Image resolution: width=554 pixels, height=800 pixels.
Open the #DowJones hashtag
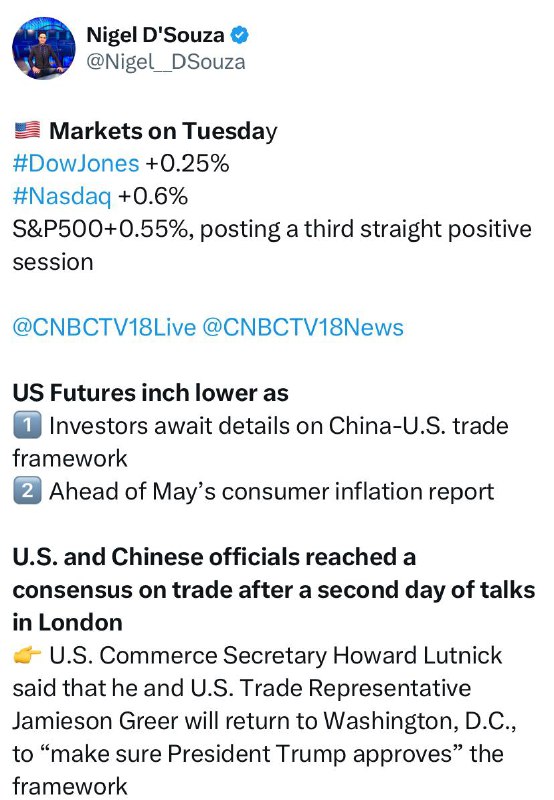tap(76, 164)
